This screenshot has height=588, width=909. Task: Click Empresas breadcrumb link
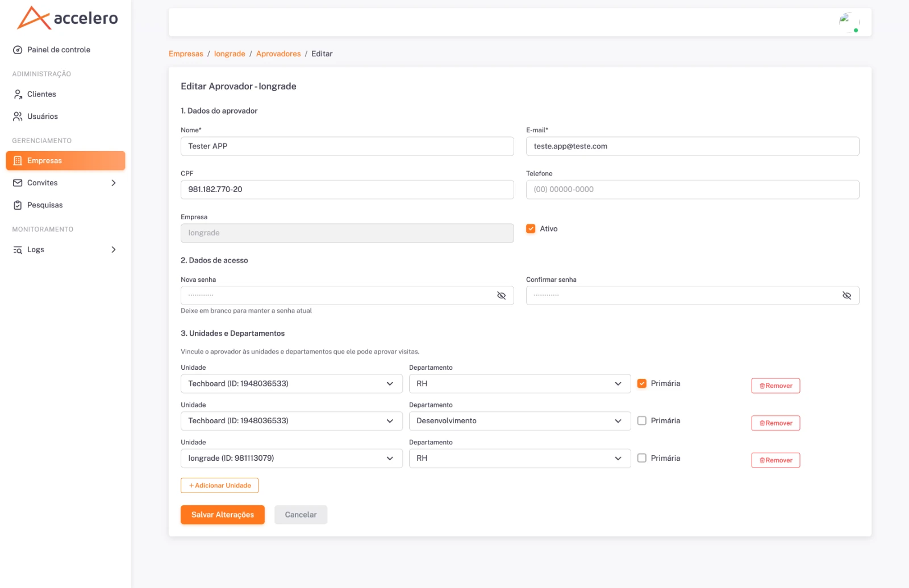tap(186, 54)
